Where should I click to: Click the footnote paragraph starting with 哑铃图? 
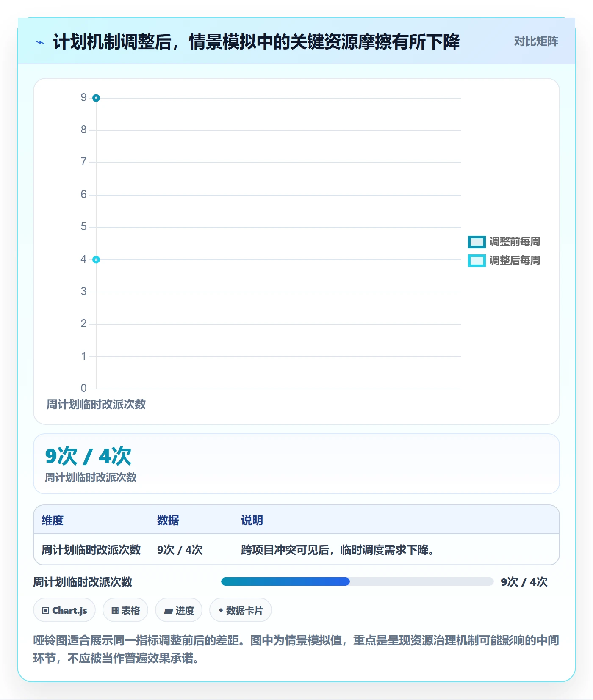click(x=296, y=649)
